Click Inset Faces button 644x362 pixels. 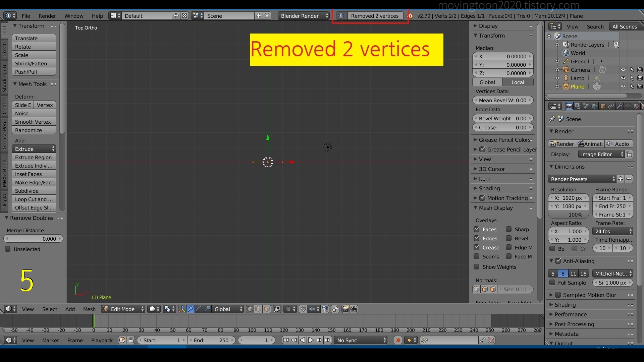click(34, 174)
